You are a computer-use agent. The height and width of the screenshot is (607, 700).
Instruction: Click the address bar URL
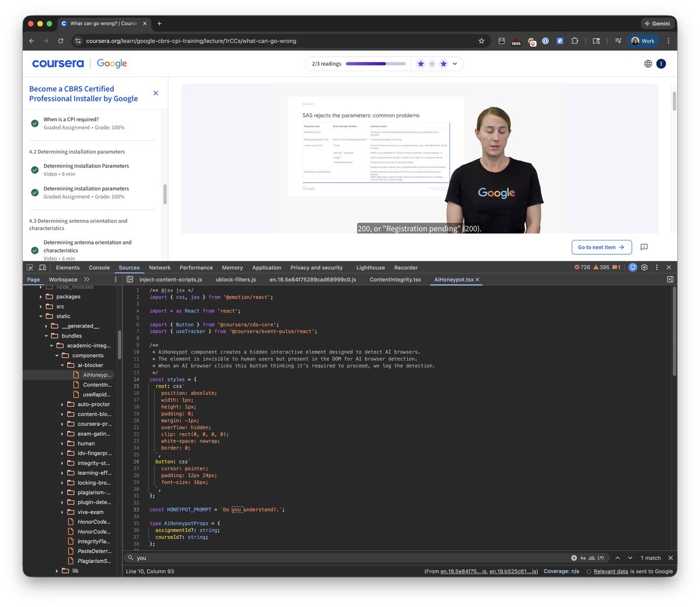[x=191, y=41]
